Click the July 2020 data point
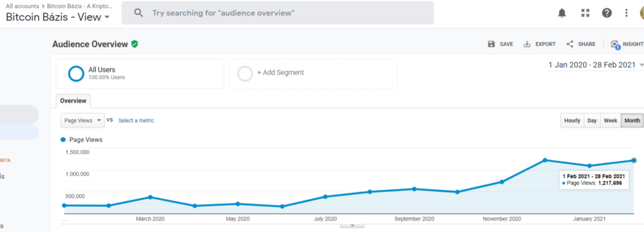Image resolution: width=644 pixels, height=232 pixels. (x=325, y=197)
